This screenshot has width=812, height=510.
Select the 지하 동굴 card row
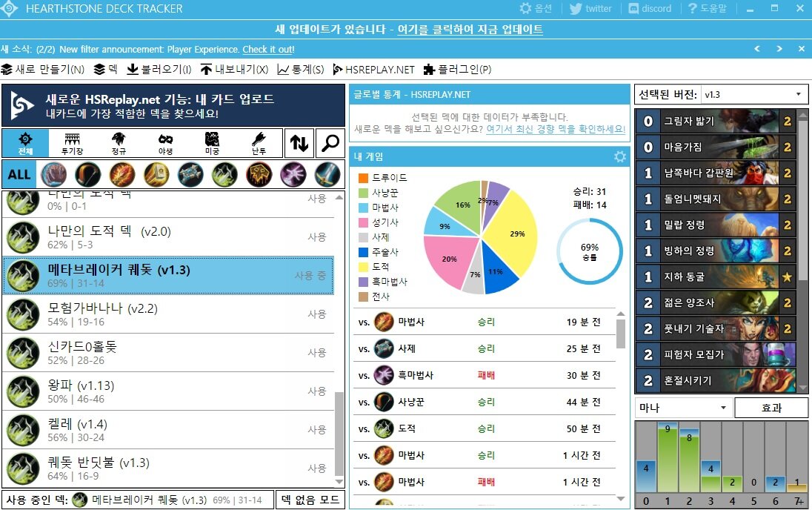tap(716, 276)
